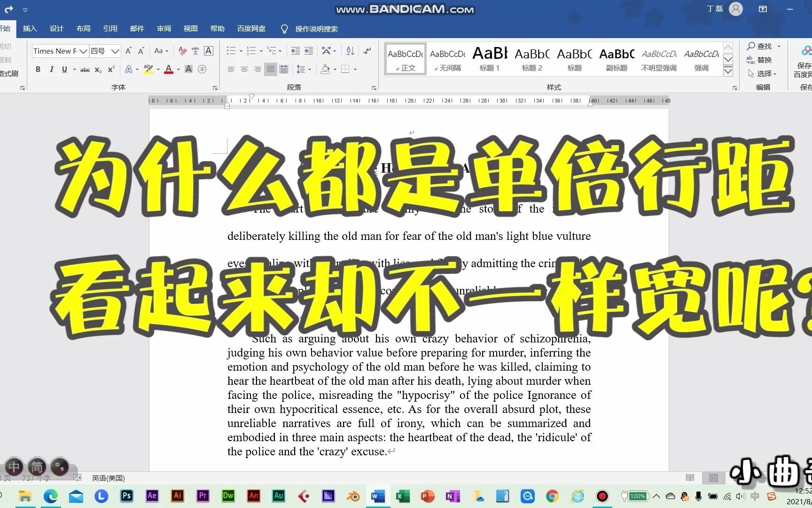Open the line spacing dropdown
Image resolution: width=812 pixels, height=508 pixels.
[x=303, y=69]
